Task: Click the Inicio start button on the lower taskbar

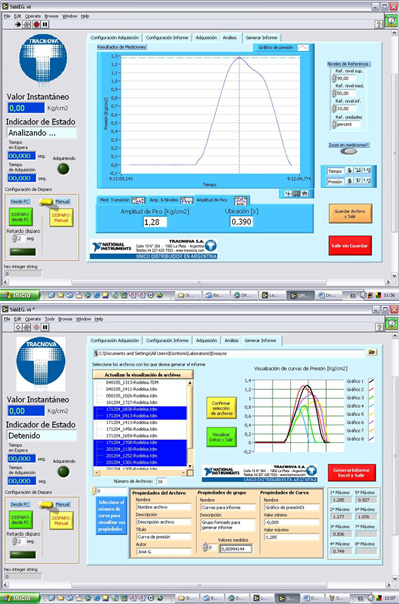Action: pyautogui.click(x=20, y=599)
